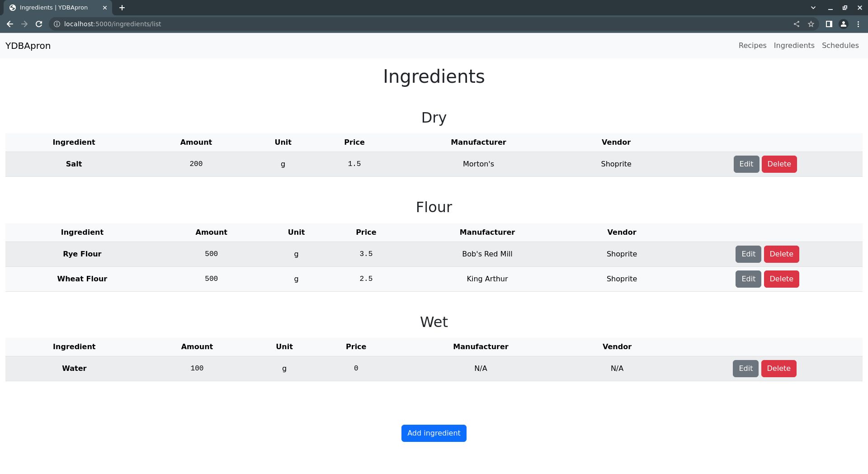Delete Wheat Flour entry
Viewport: 868px width, 474px height.
[x=781, y=279]
